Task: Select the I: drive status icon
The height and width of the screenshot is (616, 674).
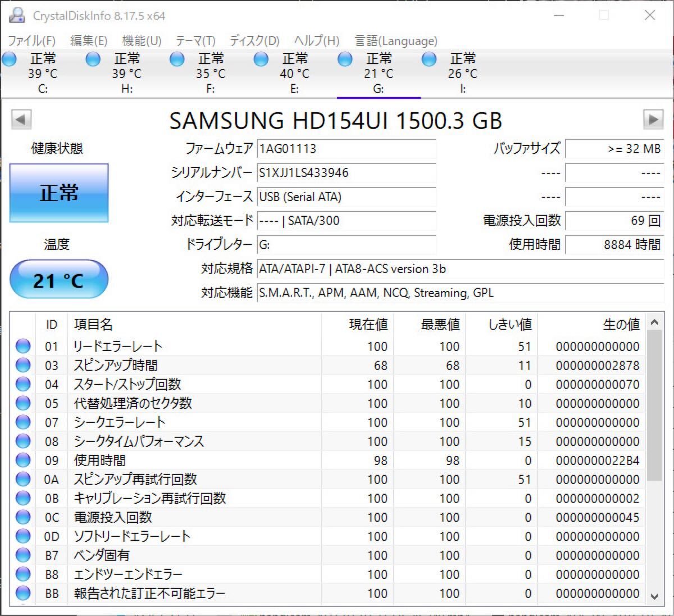Action: tap(429, 59)
